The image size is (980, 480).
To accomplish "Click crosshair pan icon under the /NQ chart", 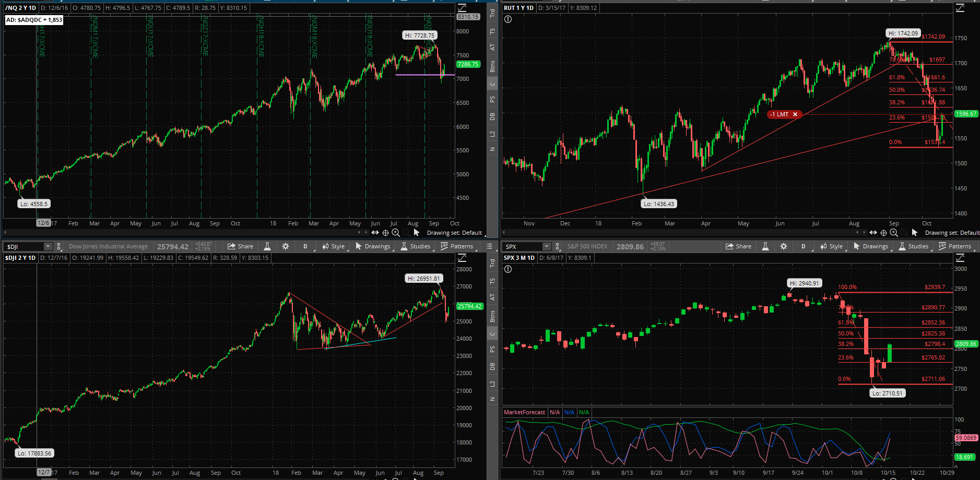I will pyautogui.click(x=386, y=233).
